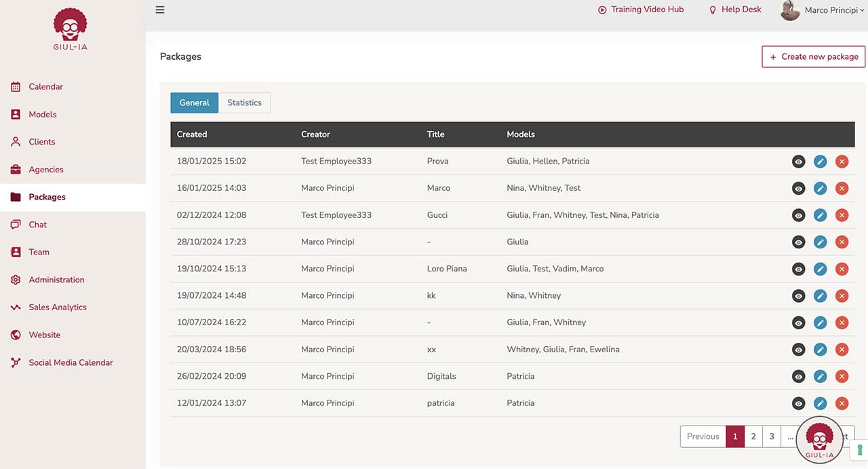The image size is (868, 469).
Task: Edit the patricia package
Action: [x=821, y=403]
